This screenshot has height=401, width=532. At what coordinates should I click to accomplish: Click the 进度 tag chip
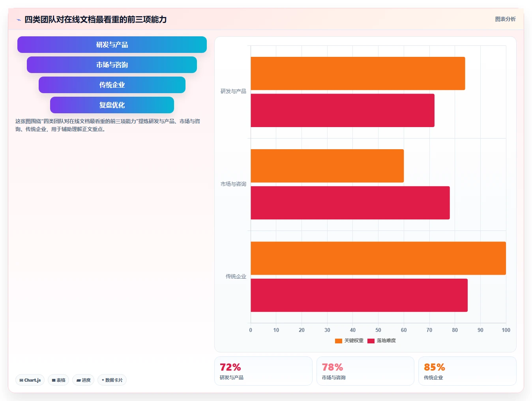[83, 380]
